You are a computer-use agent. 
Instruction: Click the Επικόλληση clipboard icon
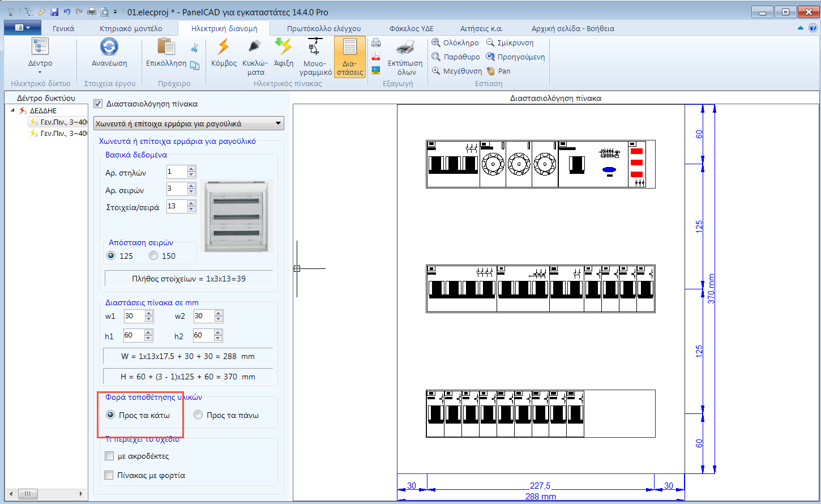point(166,48)
